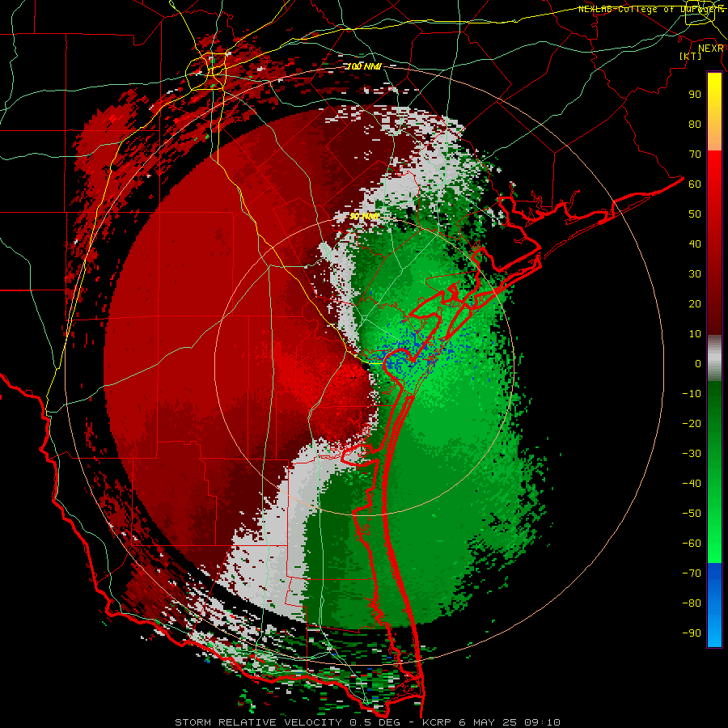The image size is (728, 728).
Task: Click the "0" scale label
Action: [x=698, y=363]
